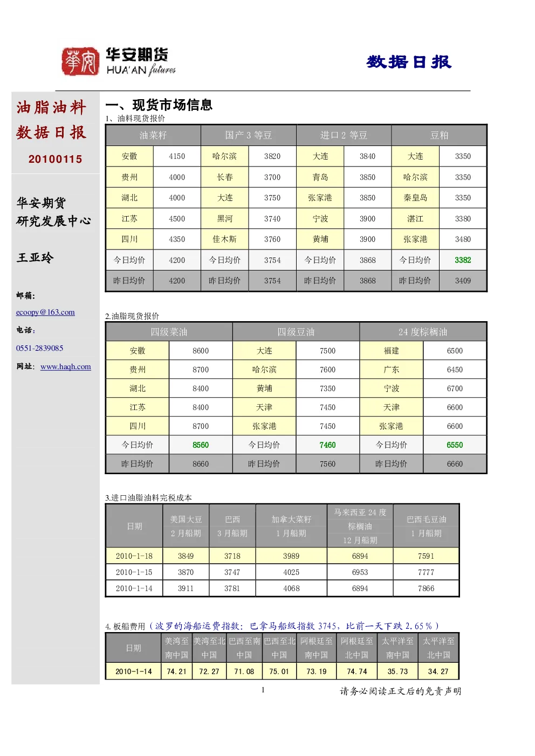Select the green 菜油 average price 8560
The width and height of the screenshot is (535, 756).
coord(201,445)
